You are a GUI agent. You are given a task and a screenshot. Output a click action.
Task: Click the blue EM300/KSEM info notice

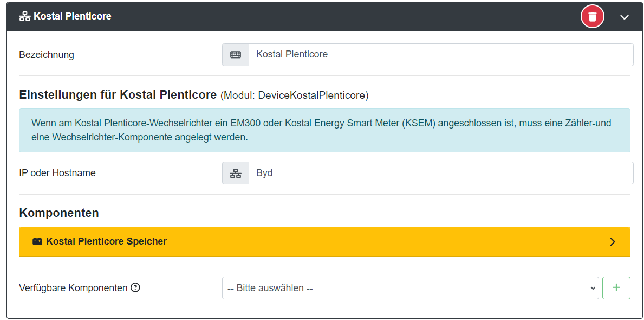coord(324,130)
